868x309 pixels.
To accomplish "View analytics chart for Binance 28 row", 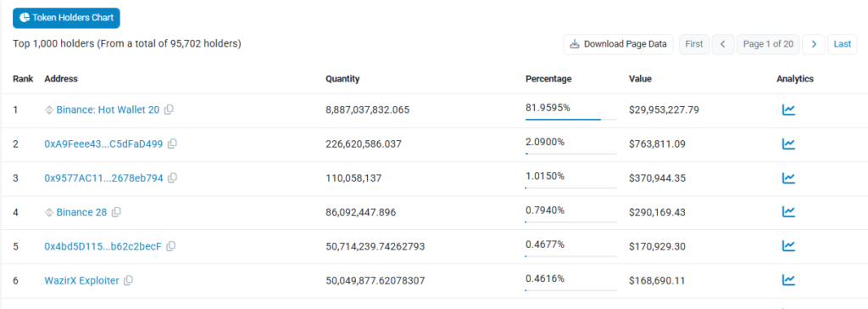I will pyautogui.click(x=788, y=211).
